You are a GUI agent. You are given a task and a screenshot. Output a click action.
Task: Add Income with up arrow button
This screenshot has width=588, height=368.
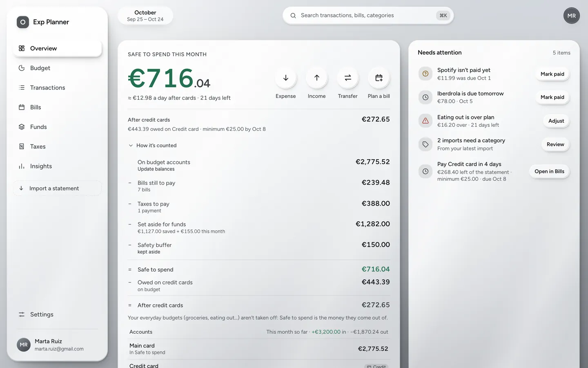317,78
